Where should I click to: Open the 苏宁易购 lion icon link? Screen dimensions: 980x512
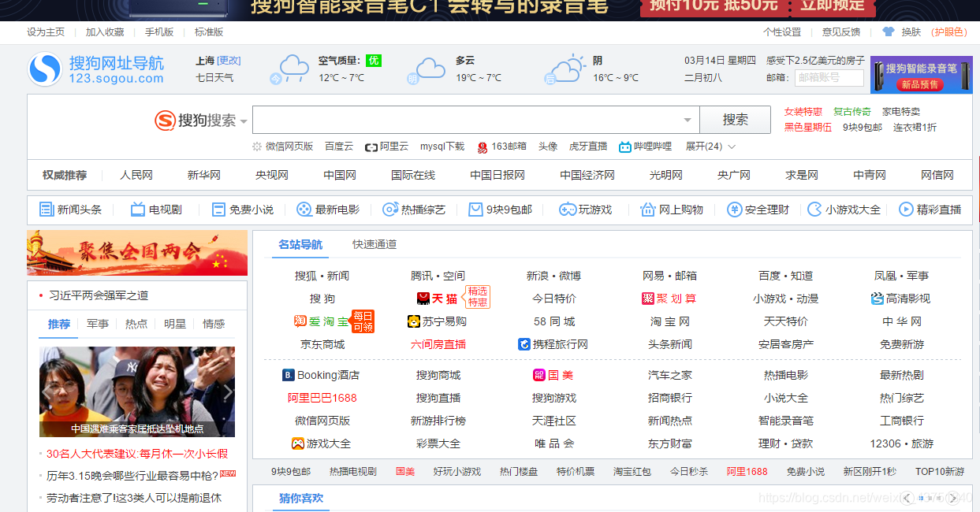437,321
